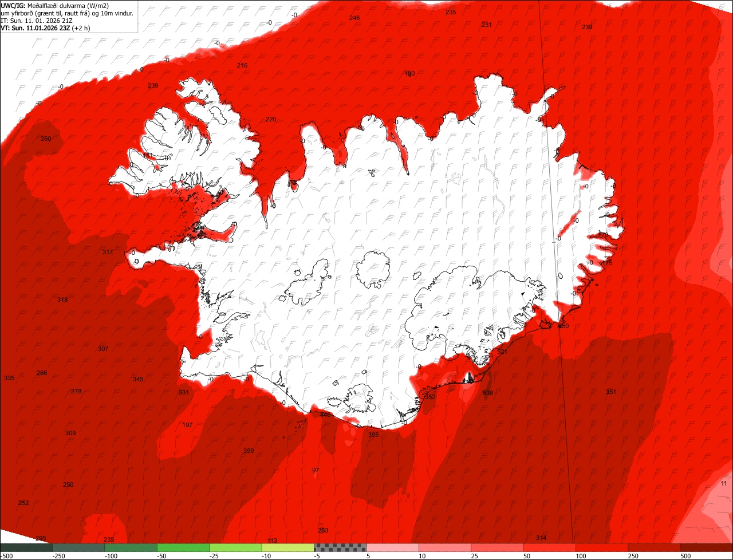Screen dimensions: 733x560
Task: Click the light green swatch between -25 and -10
Action: tap(235, 547)
